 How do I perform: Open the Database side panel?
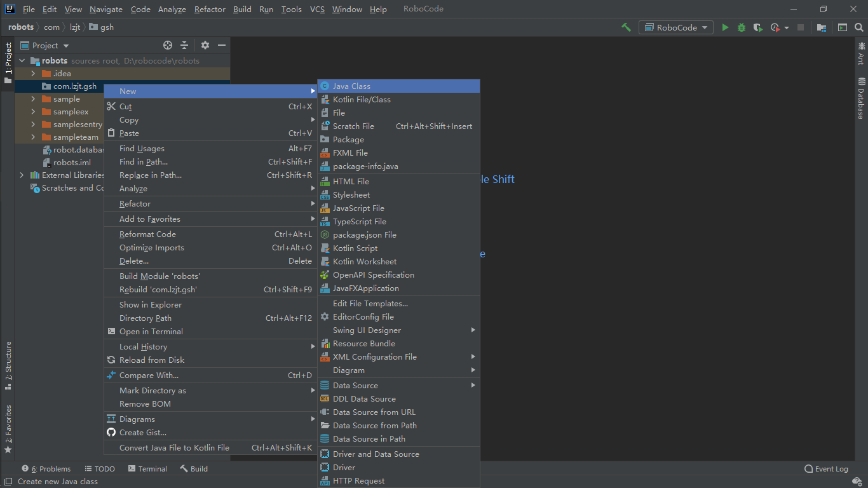tap(862, 98)
